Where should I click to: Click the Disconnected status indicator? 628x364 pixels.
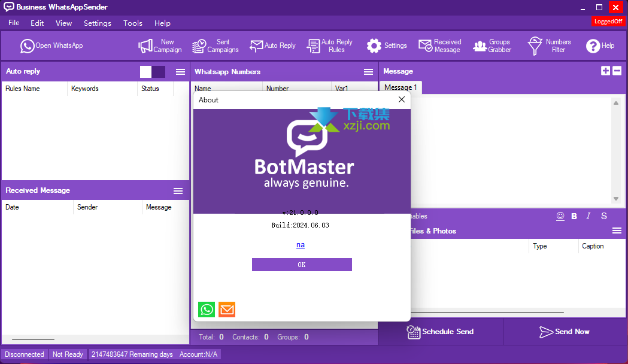tap(25, 354)
